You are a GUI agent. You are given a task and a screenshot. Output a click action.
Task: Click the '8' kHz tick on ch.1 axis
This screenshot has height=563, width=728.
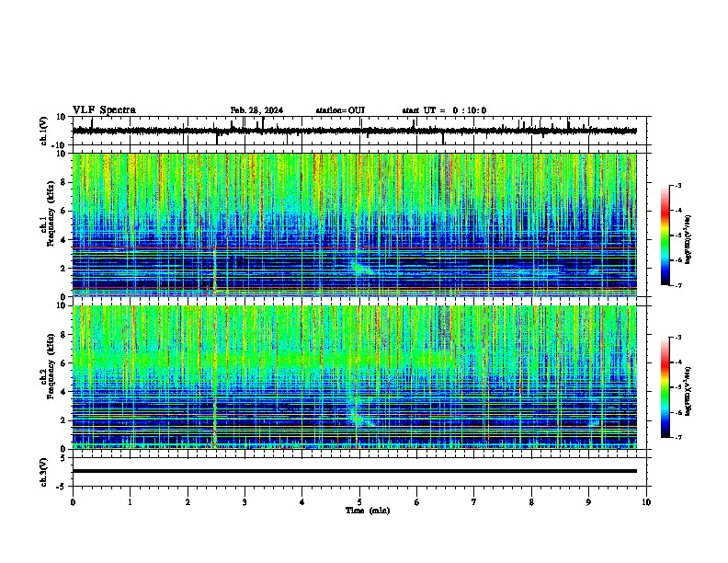pos(63,182)
